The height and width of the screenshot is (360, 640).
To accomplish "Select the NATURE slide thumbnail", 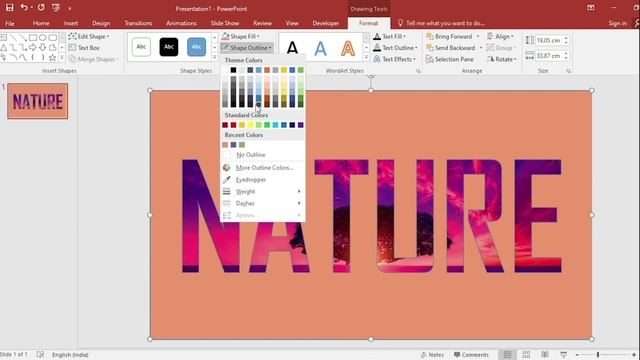I will tap(38, 101).
